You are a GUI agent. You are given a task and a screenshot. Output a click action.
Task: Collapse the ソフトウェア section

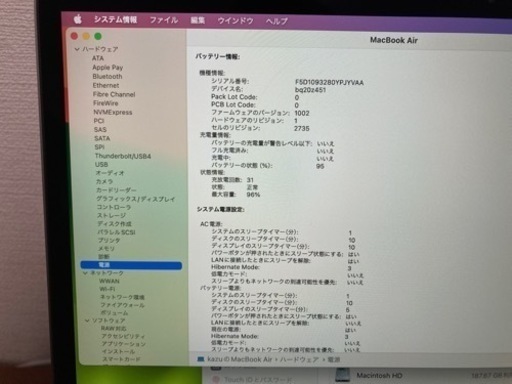87,320
